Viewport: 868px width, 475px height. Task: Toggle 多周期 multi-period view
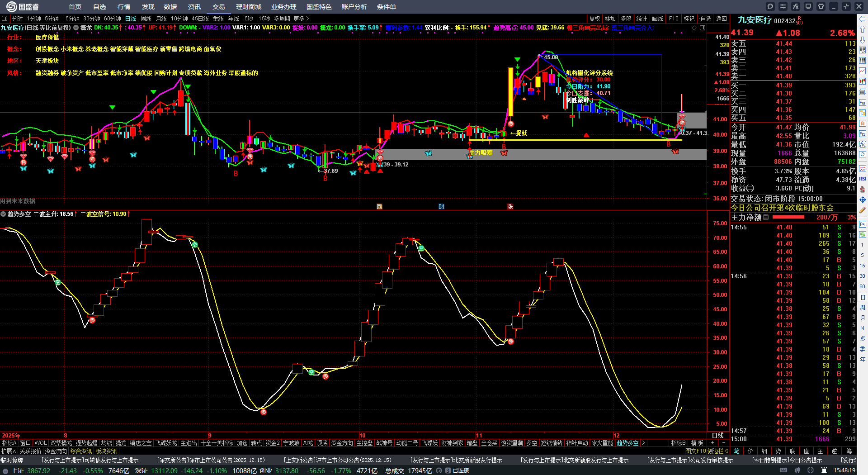(x=282, y=19)
